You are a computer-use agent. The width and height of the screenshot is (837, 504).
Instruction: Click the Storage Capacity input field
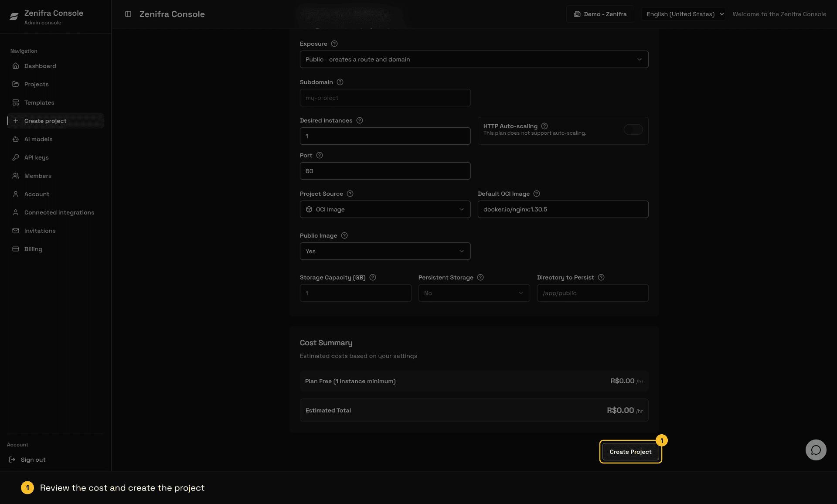point(355,293)
